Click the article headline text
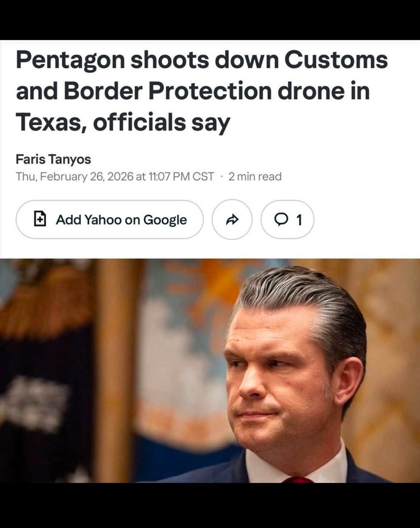The image size is (420, 528). click(x=201, y=91)
